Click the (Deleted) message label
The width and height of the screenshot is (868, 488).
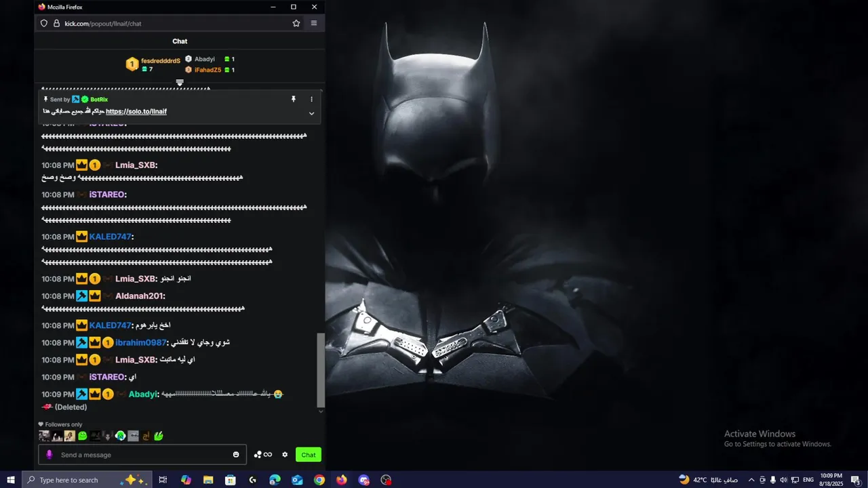point(71,407)
